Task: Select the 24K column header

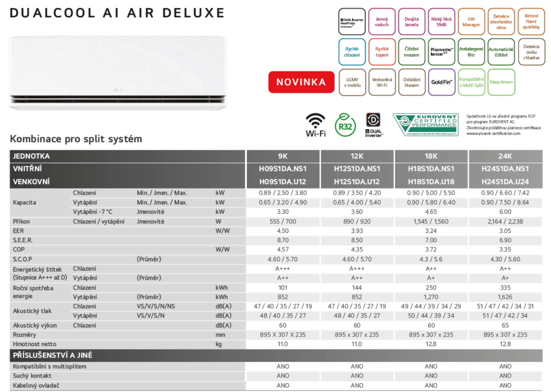Action: [x=505, y=156]
